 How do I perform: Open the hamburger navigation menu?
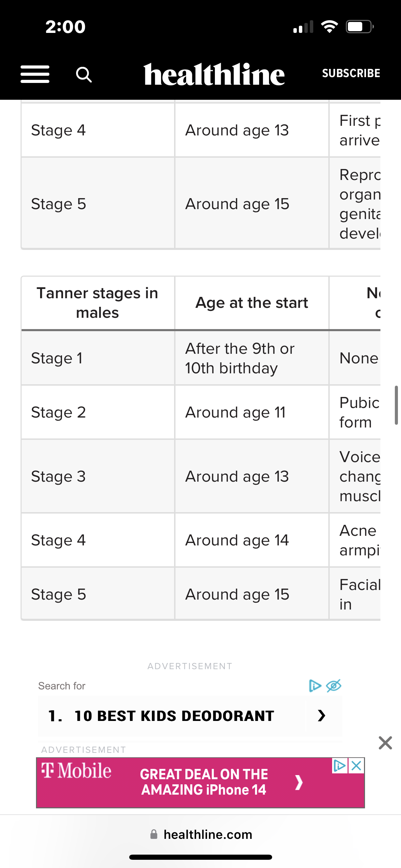click(35, 74)
